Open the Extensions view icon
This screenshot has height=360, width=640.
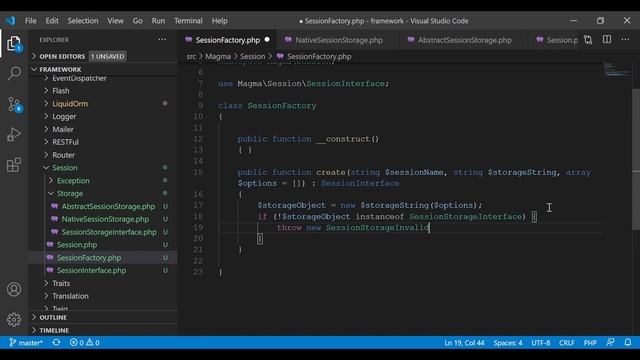point(14,165)
